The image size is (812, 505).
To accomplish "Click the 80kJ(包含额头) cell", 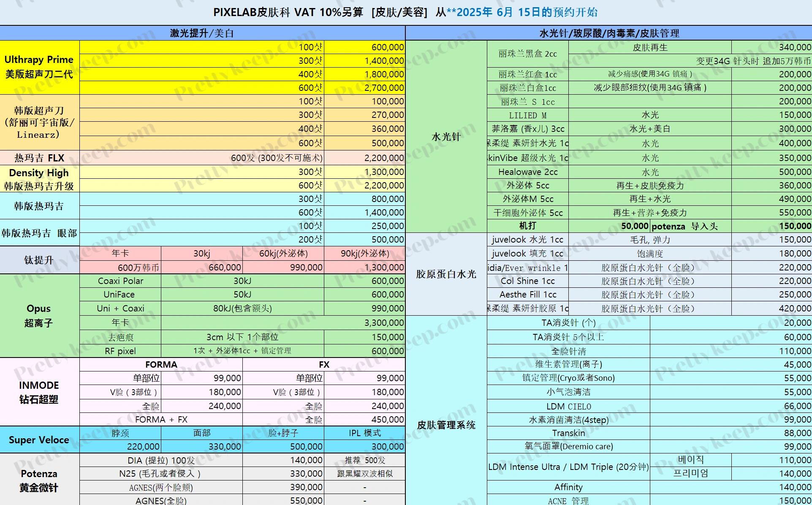I will pos(242,308).
